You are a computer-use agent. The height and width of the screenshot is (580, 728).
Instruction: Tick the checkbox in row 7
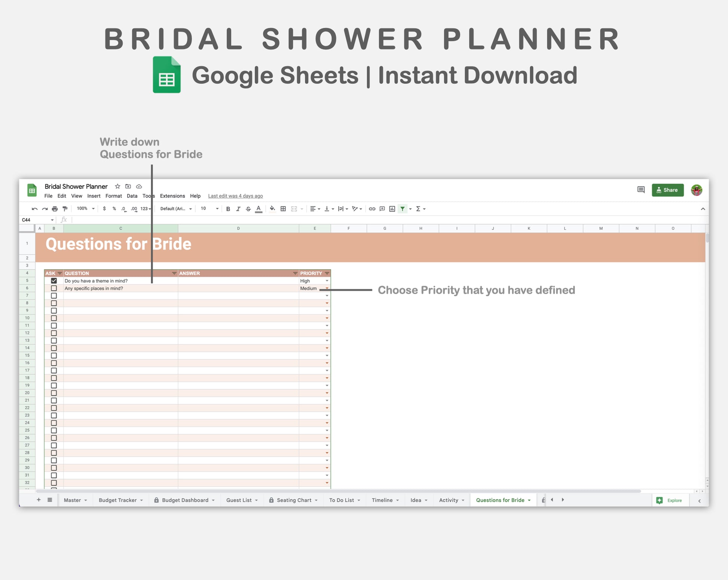(54, 296)
